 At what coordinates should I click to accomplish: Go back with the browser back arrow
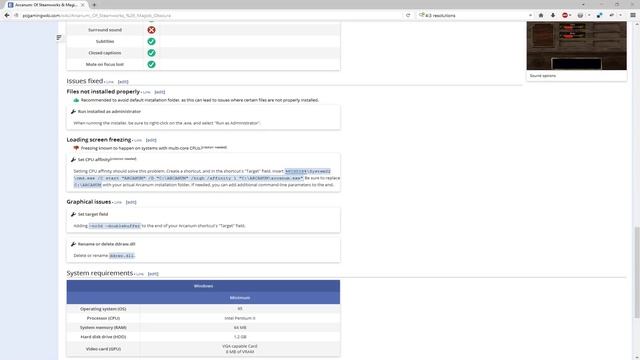click(7, 15)
